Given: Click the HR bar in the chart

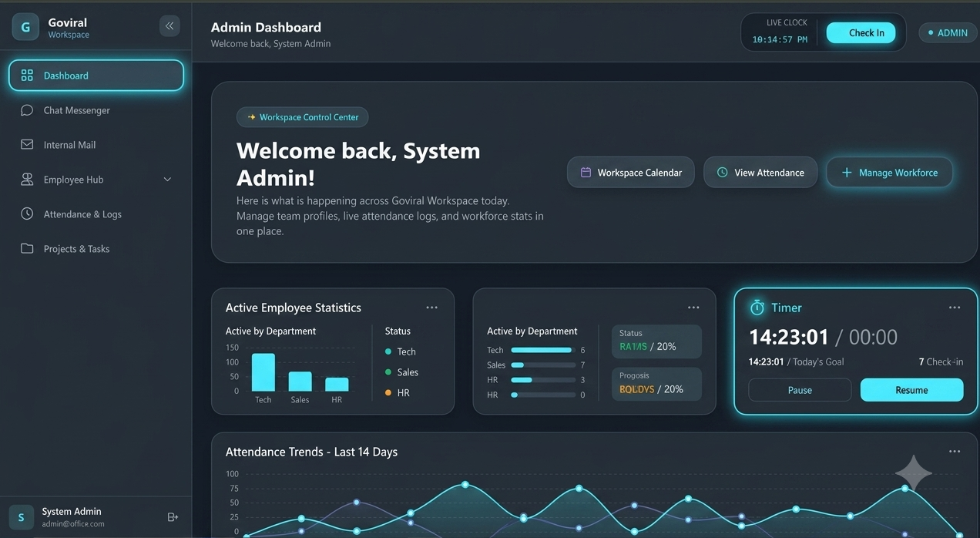Looking at the screenshot, I should pyautogui.click(x=337, y=385).
